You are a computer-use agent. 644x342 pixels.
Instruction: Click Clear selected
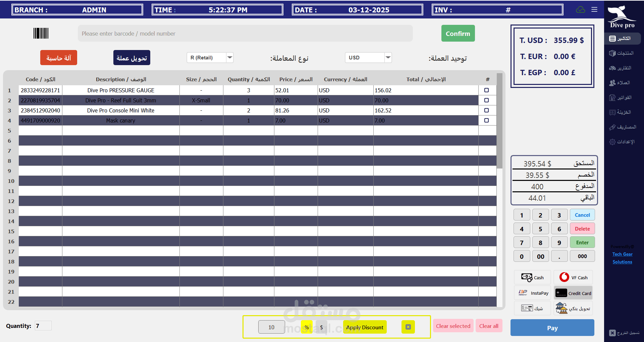coord(453,326)
